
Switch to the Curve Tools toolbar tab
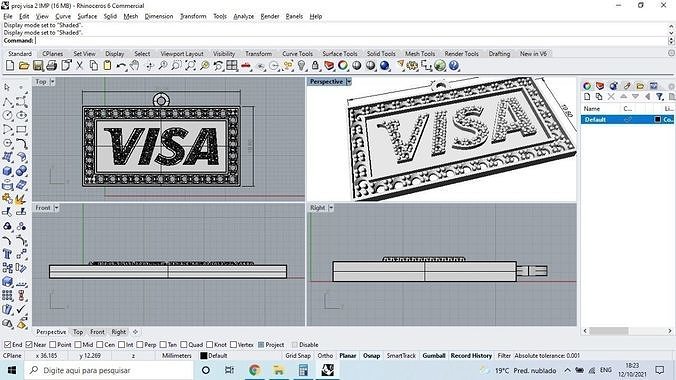(x=297, y=54)
